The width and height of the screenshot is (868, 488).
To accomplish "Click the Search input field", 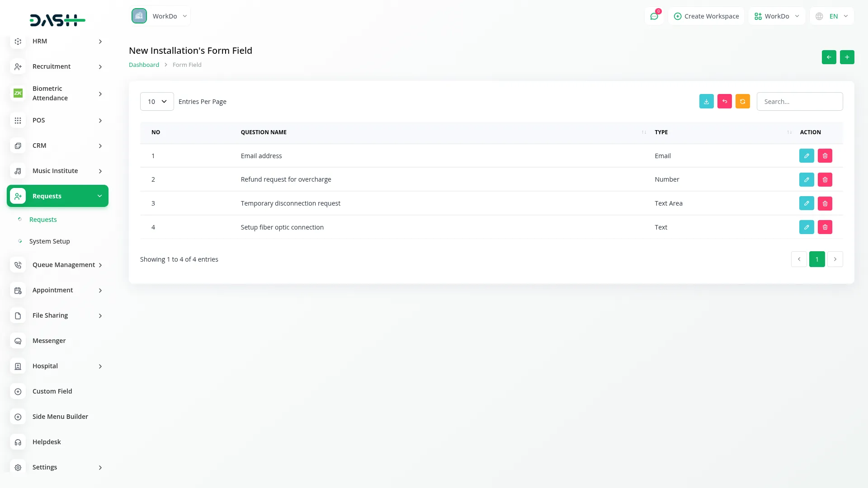I will pyautogui.click(x=799, y=102).
